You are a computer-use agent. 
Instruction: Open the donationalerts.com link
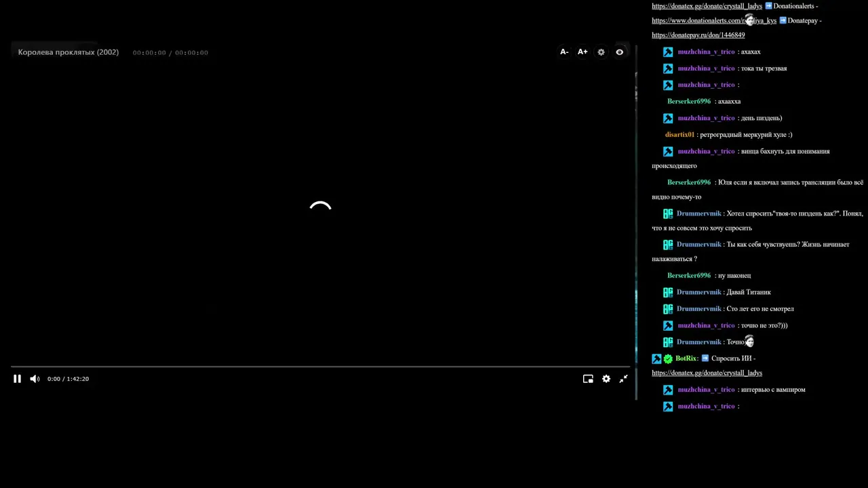click(714, 20)
